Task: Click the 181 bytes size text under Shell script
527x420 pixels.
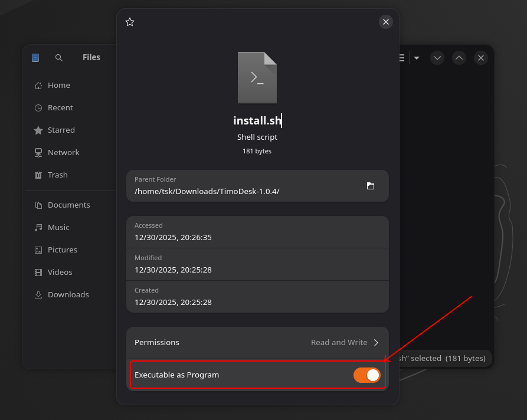Action: [x=257, y=151]
